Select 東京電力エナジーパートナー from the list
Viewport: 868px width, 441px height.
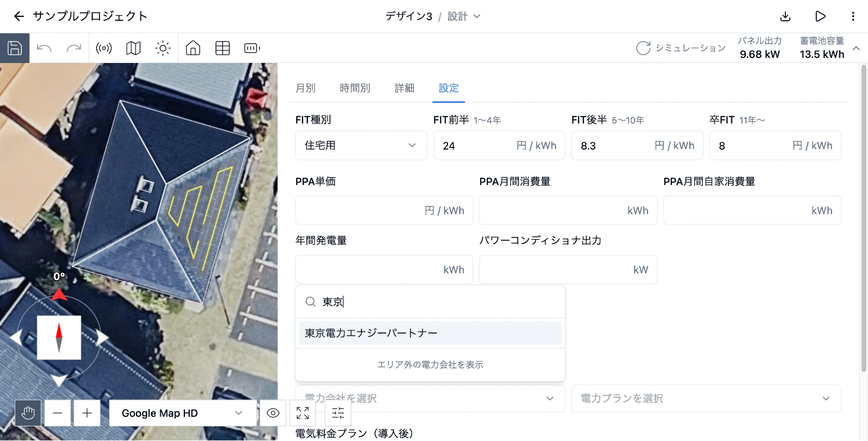coord(430,333)
